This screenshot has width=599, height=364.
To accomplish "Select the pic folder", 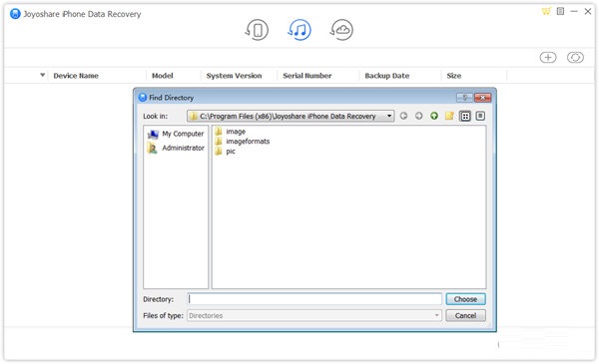I will click(225, 152).
